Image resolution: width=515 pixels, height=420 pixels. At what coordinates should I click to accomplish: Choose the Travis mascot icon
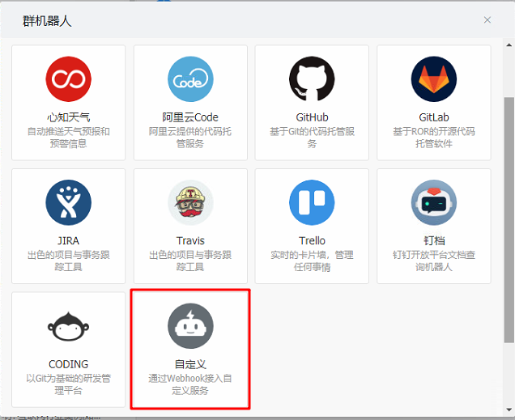[x=190, y=202]
